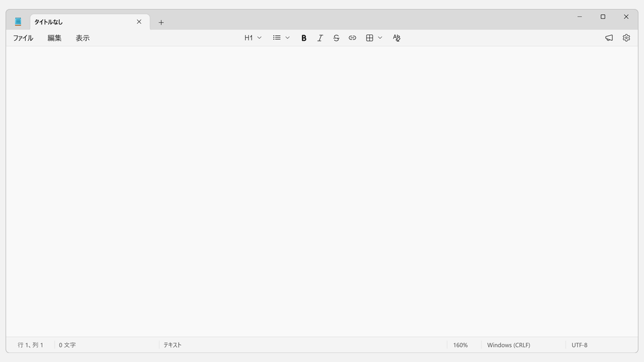Viewport: 644px width, 362px height.
Task: Close the タイトルなし tab
Action: pyautogui.click(x=139, y=22)
